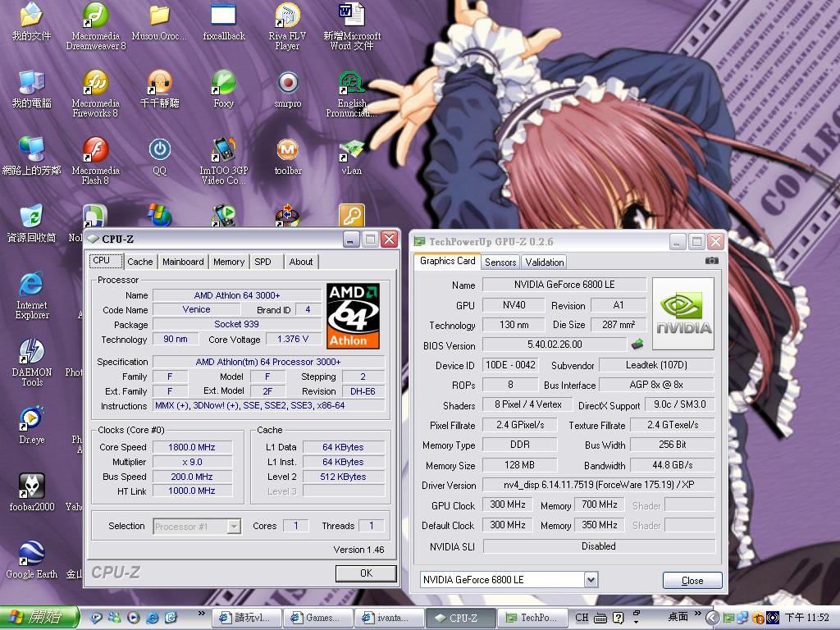
Task: Open the Riva FLV Player icon
Action: (x=287, y=16)
